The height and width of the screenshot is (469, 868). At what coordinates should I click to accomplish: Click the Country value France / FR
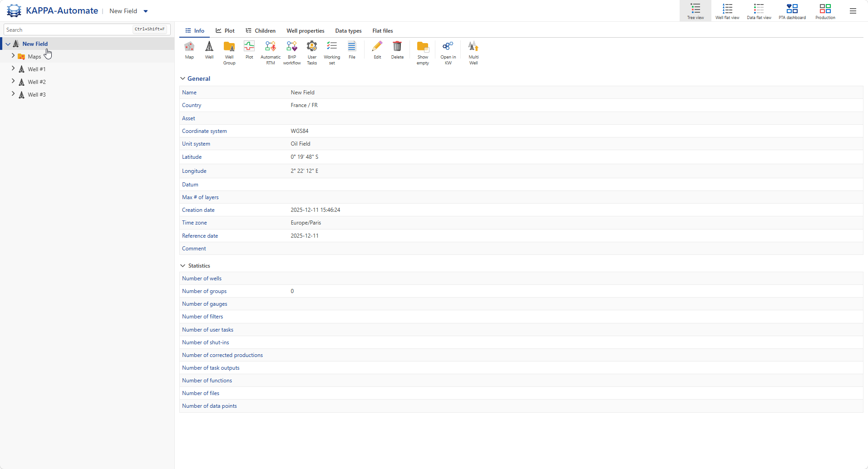coord(304,105)
